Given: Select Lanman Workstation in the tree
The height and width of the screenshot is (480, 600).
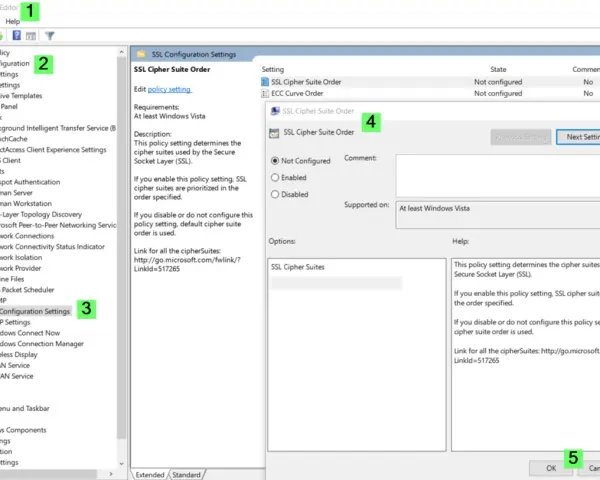Looking at the screenshot, I should (x=26, y=203).
